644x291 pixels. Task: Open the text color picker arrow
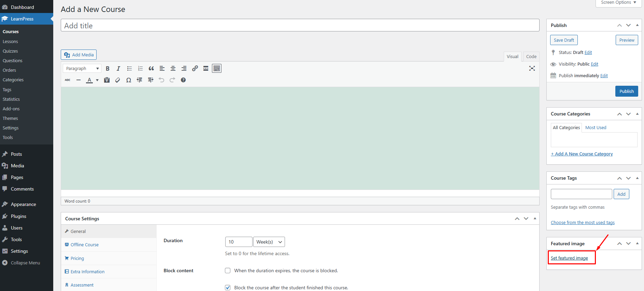coord(97,80)
